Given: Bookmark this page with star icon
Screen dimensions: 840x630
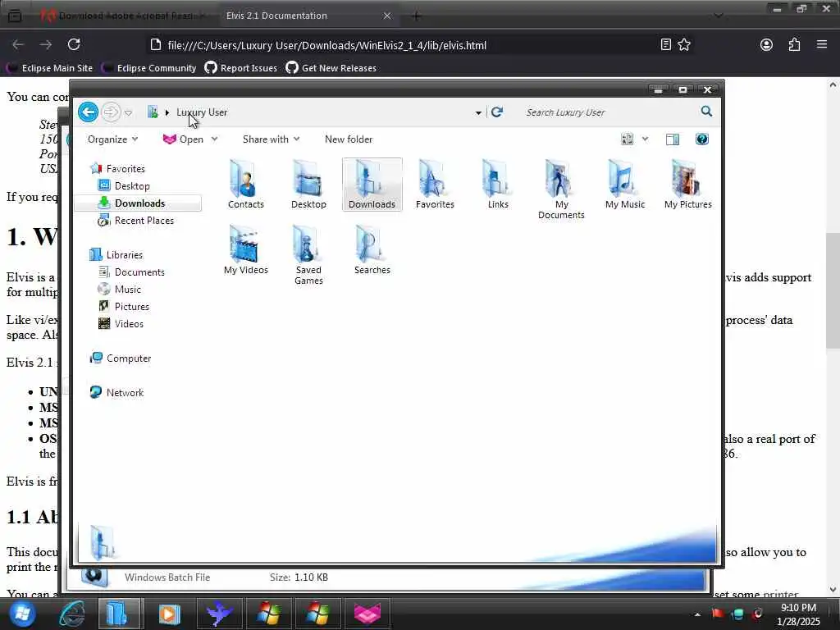Looking at the screenshot, I should click(x=684, y=45).
